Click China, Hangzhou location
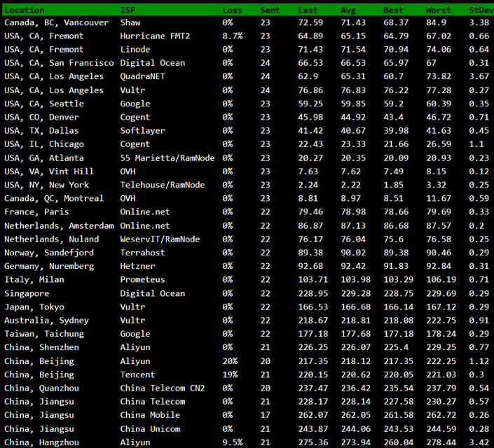 click(x=41, y=442)
